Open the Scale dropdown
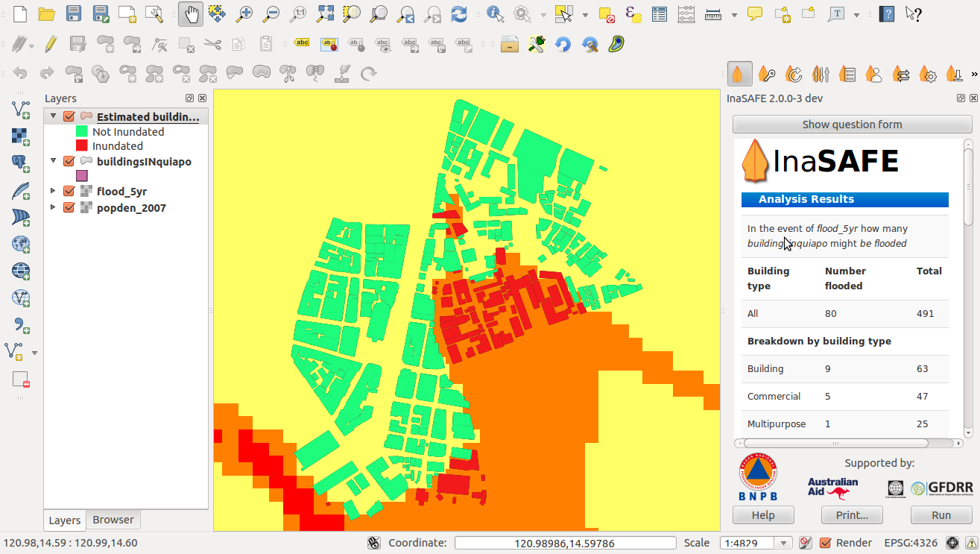 click(x=783, y=543)
